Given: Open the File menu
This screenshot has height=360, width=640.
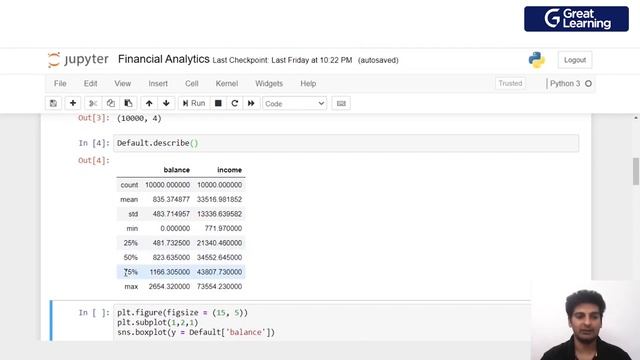Looking at the screenshot, I should 60,83.
